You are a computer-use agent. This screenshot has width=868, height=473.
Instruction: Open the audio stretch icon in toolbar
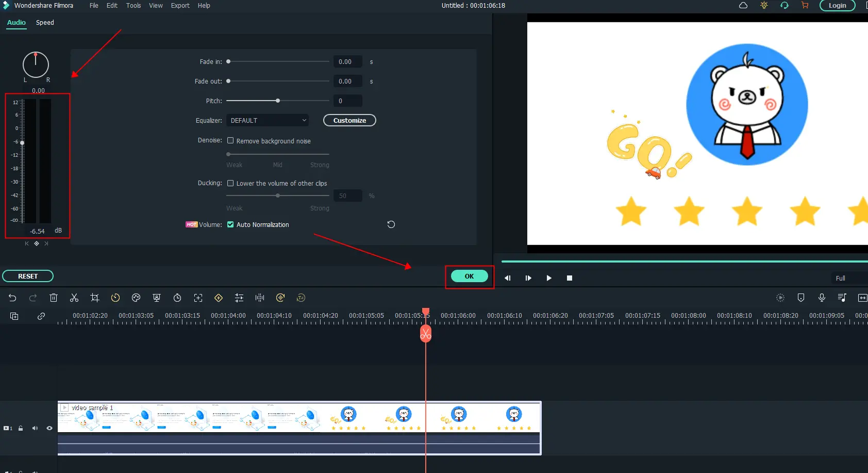280,298
